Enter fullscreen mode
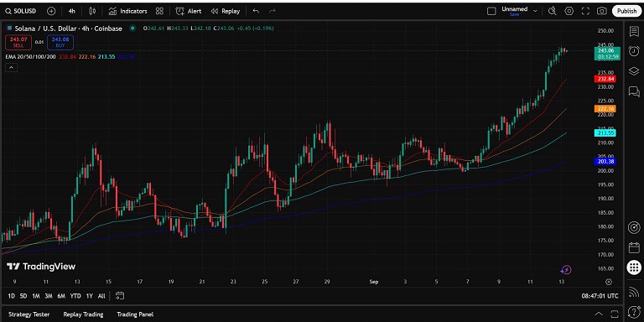This screenshot has width=644, height=322. [585, 11]
